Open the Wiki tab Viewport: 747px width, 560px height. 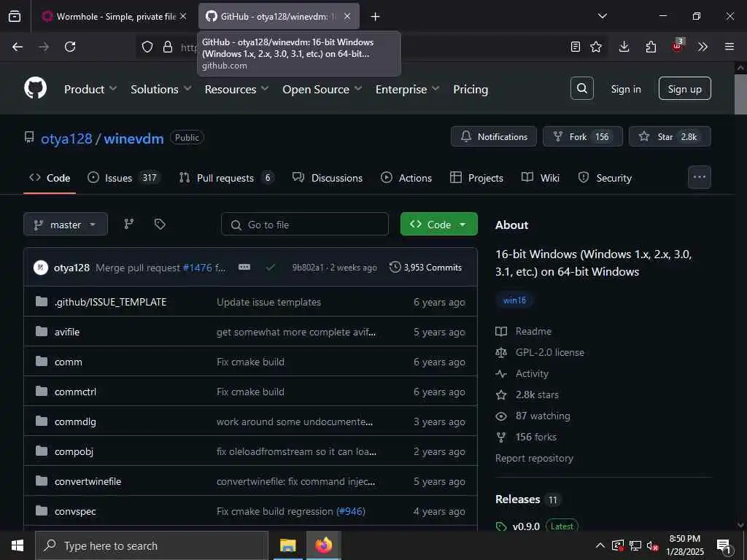[x=541, y=178]
